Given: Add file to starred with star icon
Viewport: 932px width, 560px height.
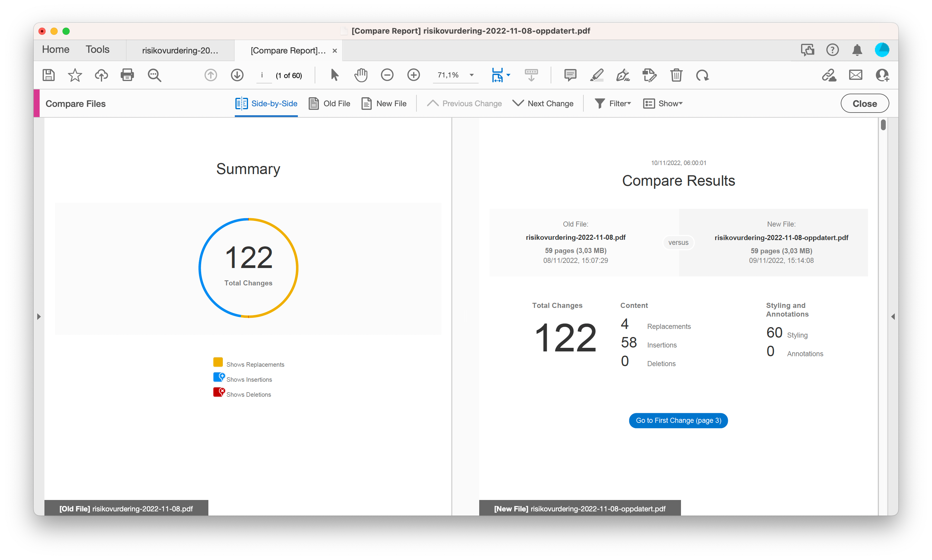Looking at the screenshot, I should pyautogui.click(x=75, y=75).
